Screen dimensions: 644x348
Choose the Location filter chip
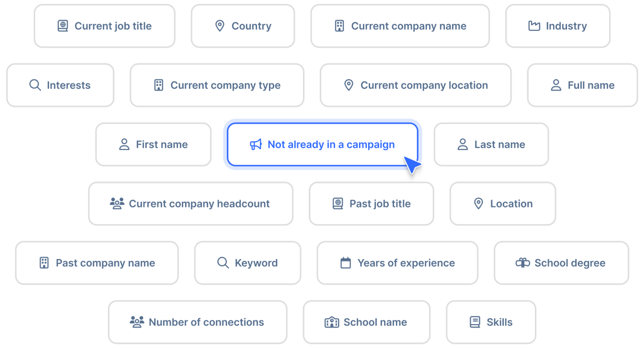tap(503, 204)
